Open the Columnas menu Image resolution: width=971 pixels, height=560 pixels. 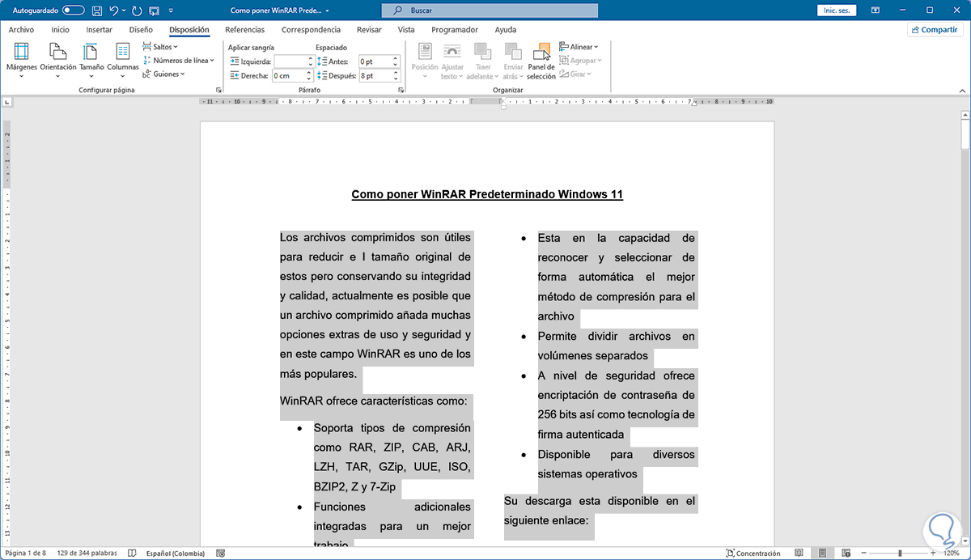[123, 61]
